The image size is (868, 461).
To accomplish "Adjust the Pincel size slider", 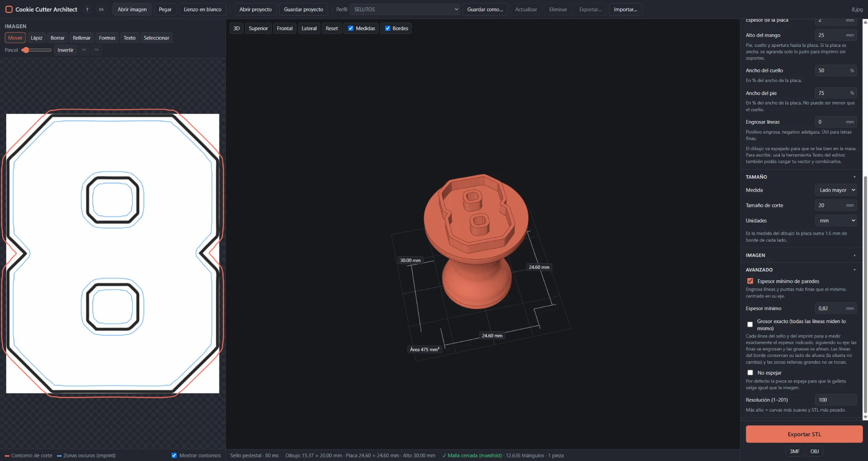I will pos(36,50).
